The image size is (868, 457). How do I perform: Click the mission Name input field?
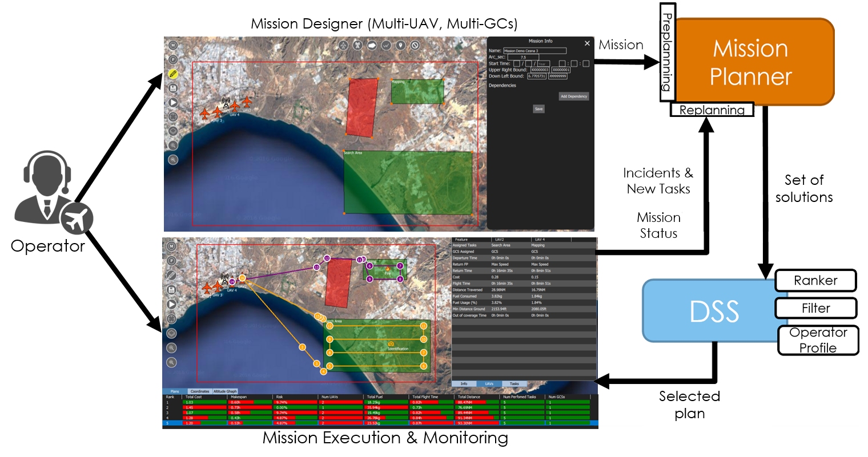(x=535, y=51)
